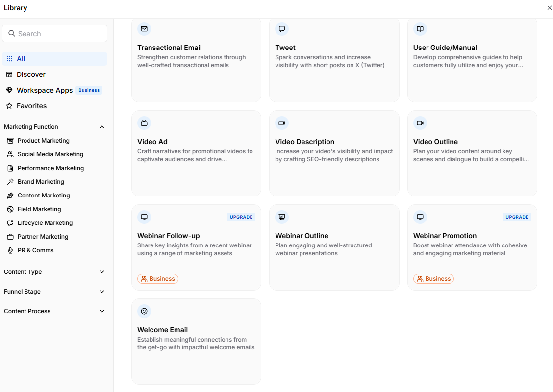Click the magnifier icon in the search box
The image size is (553, 392).
pyautogui.click(x=12, y=33)
